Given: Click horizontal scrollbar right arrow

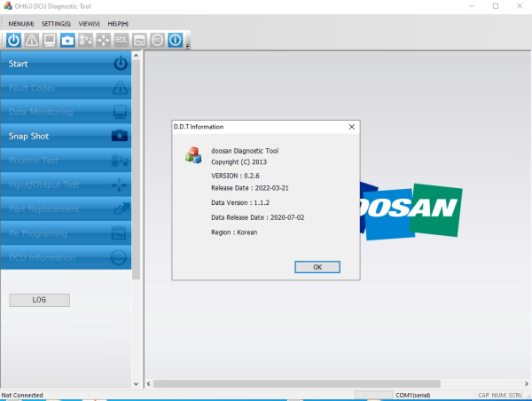Looking at the screenshot, I should tap(526, 383).
